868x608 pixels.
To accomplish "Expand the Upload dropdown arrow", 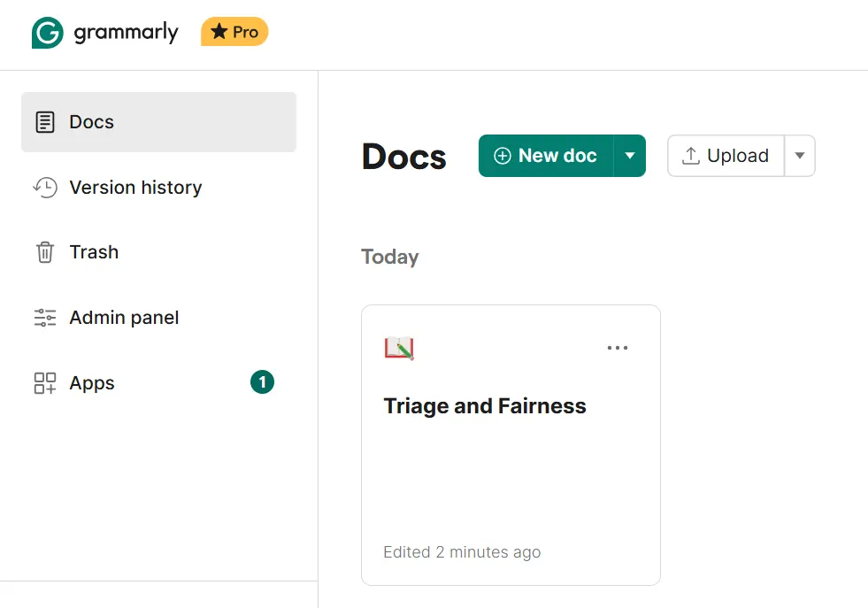I will 799,156.
